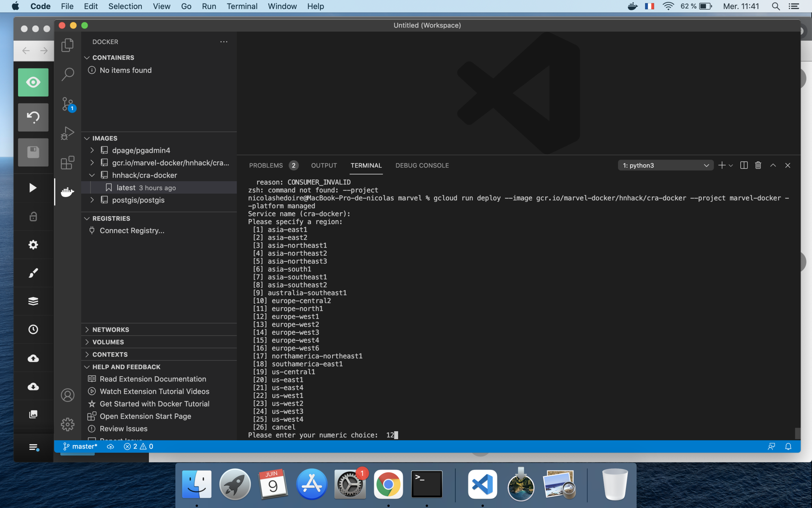
Task: Open the Run and Debug view
Action: [67, 133]
